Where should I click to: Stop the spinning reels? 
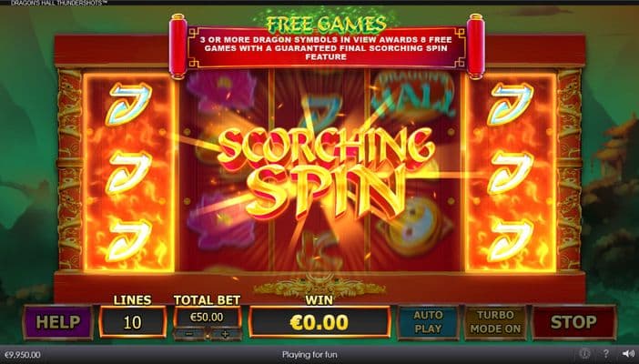573,322
